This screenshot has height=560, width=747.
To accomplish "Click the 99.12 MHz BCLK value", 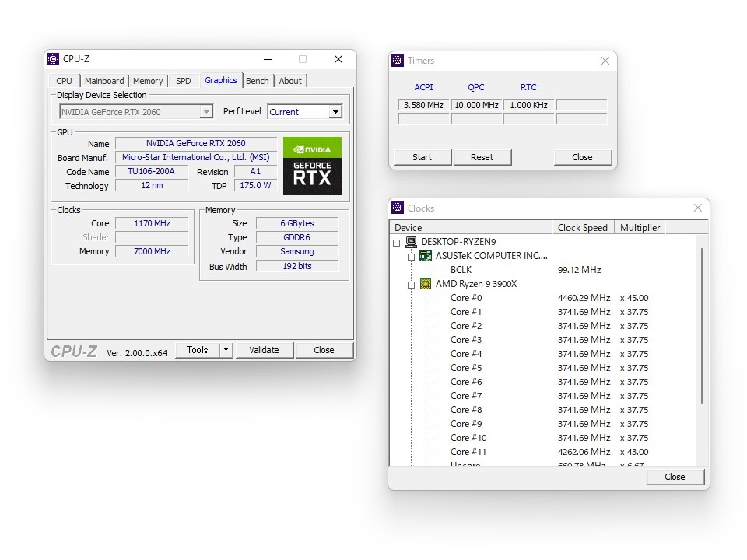I will pyautogui.click(x=579, y=270).
